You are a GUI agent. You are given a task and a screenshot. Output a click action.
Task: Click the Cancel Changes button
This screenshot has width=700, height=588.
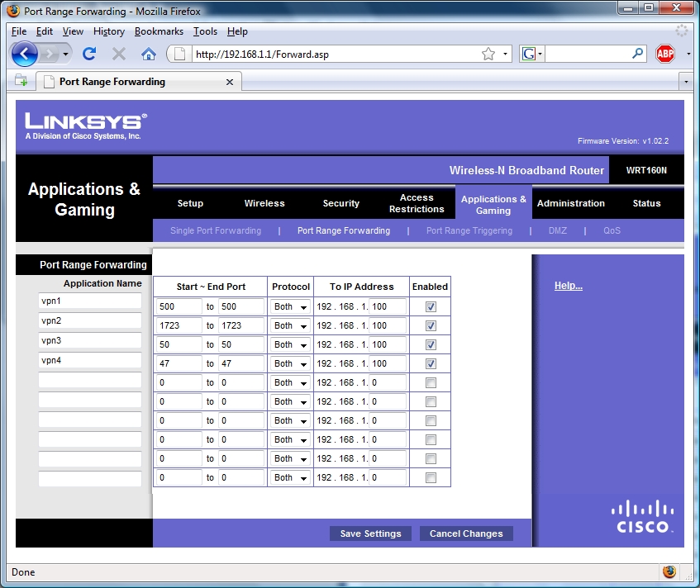(466, 533)
